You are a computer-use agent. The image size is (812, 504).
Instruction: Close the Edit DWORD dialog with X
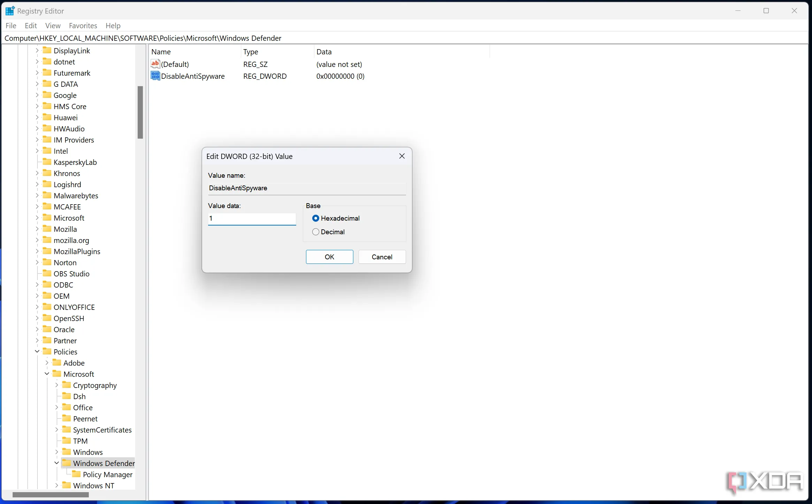click(402, 156)
